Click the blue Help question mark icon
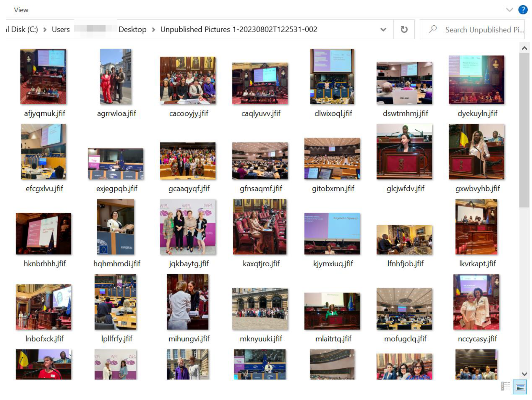The height and width of the screenshot is (400, 532). (x=523, y=10)
